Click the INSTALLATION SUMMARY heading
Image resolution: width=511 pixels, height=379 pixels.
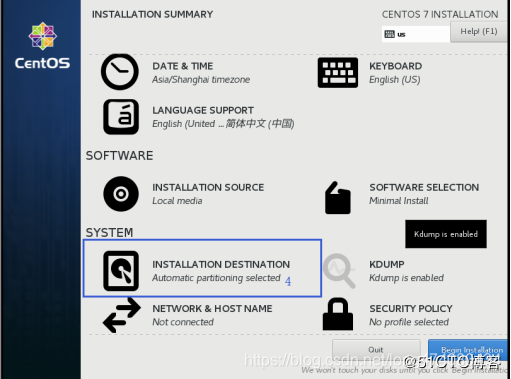point(152,14)
